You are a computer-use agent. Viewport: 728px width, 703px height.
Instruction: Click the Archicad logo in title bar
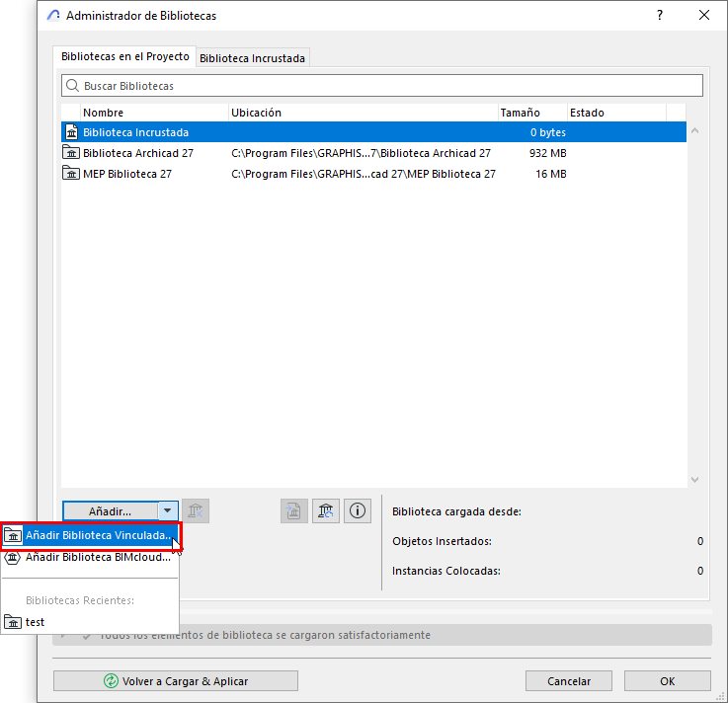pos(53,16)
